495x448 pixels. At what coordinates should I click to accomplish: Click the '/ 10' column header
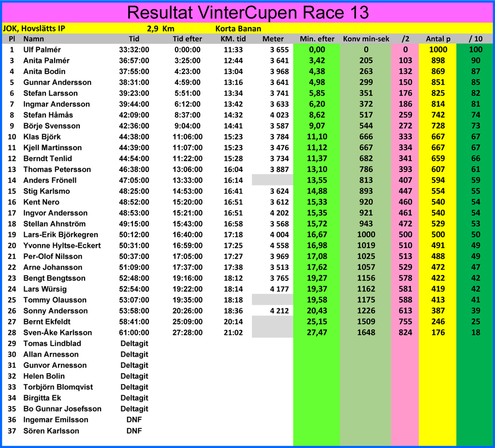(476, 39)
